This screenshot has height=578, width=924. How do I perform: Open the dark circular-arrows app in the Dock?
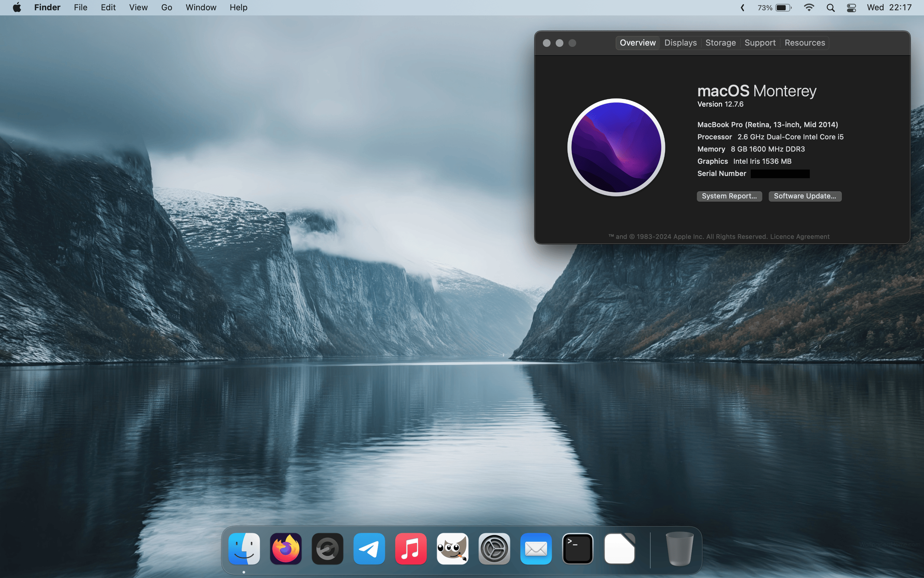(327, 548)
